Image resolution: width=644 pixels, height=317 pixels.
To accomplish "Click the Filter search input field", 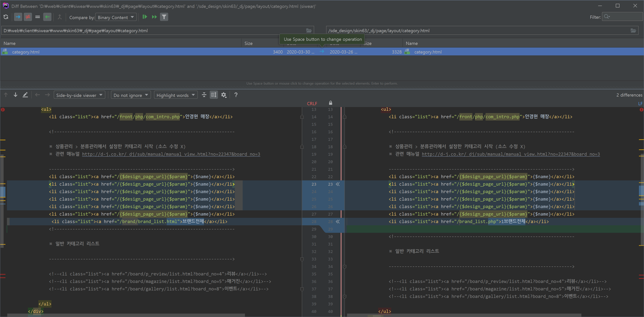I will 625,17.
